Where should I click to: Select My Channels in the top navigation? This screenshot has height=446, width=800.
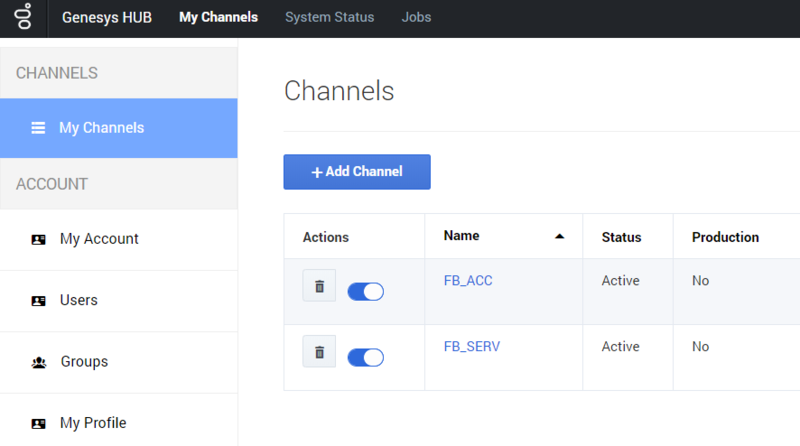(218, 17)
